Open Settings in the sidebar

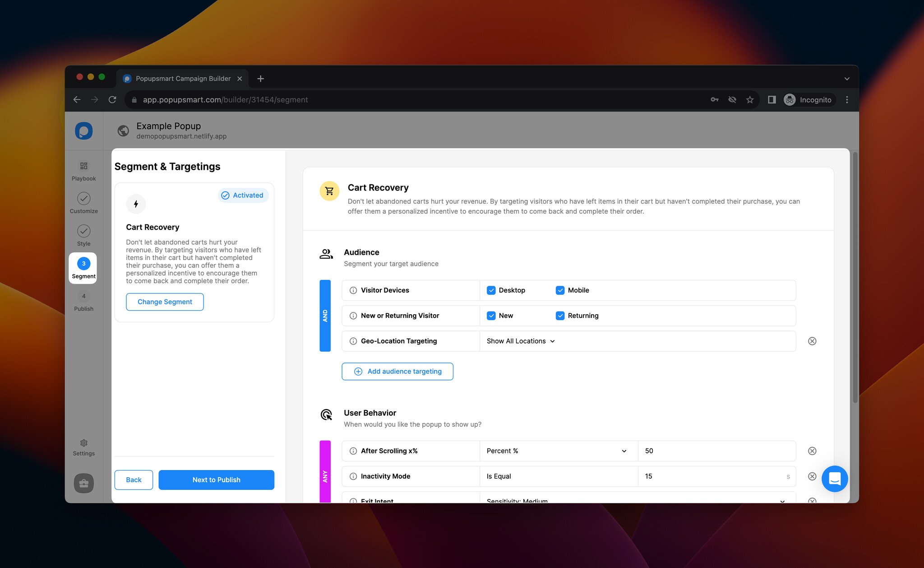pos(83,447)
